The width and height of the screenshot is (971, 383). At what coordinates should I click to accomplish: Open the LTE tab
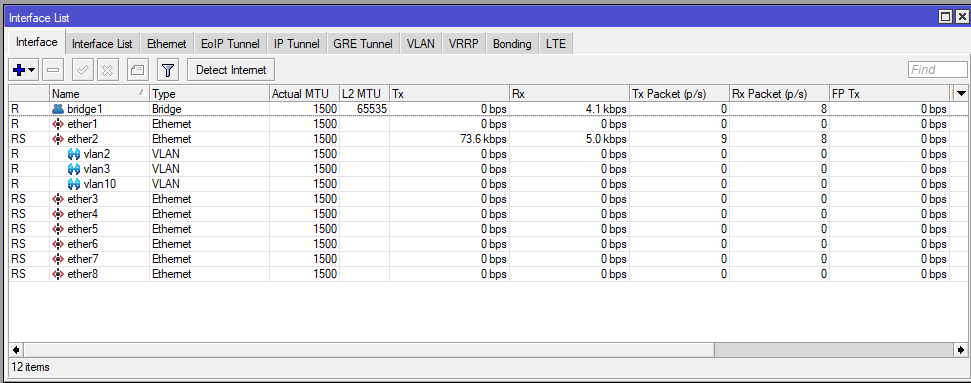[x=556, y=44]
